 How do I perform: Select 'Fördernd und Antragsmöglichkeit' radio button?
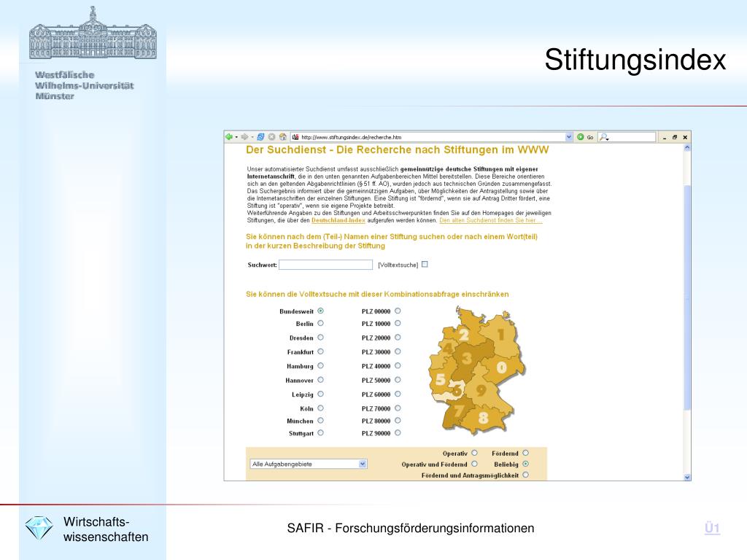point(525,475)
